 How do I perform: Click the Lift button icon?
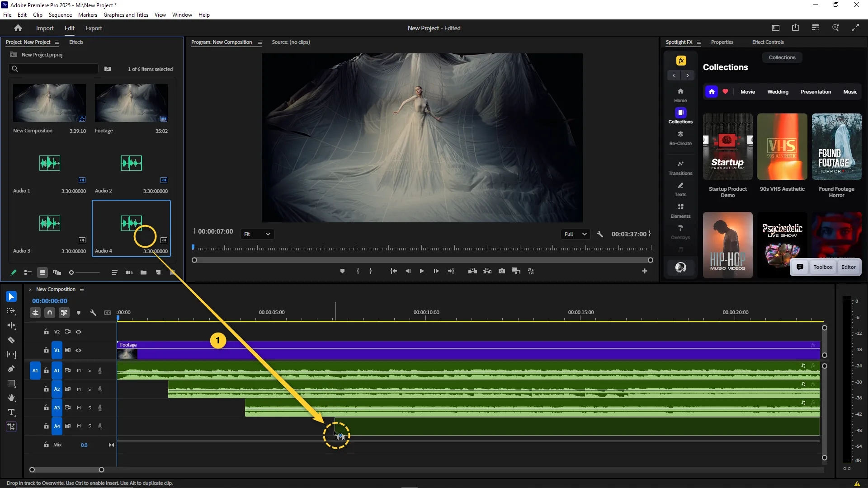[x=472, y=271]
